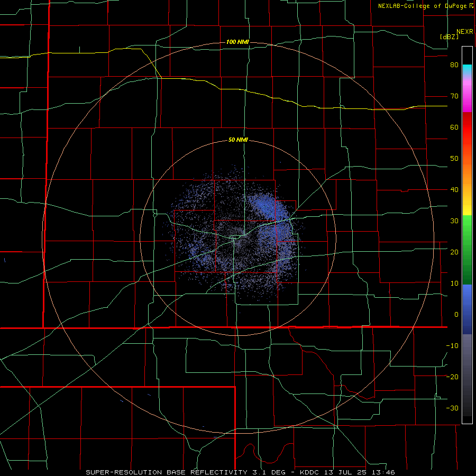
Task: Click the 50 value on the dBZ scale
Action: click(x=454, y=159)
